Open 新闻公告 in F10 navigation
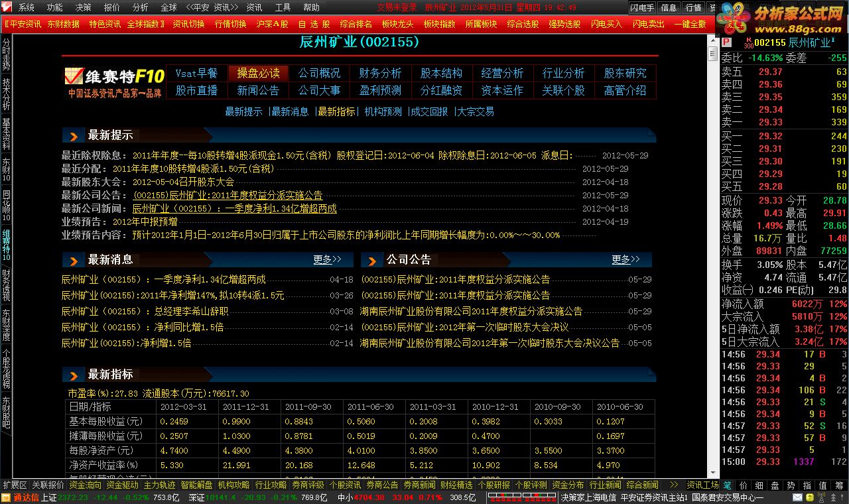The image size is (849, 504). click(258, 90)
